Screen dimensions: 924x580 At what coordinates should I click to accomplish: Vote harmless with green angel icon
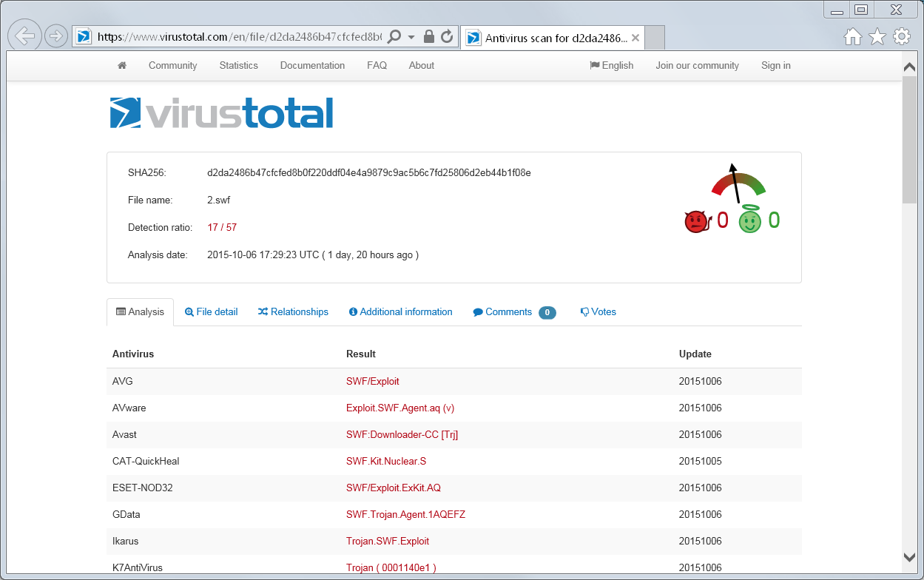click(x=750, y=220)
